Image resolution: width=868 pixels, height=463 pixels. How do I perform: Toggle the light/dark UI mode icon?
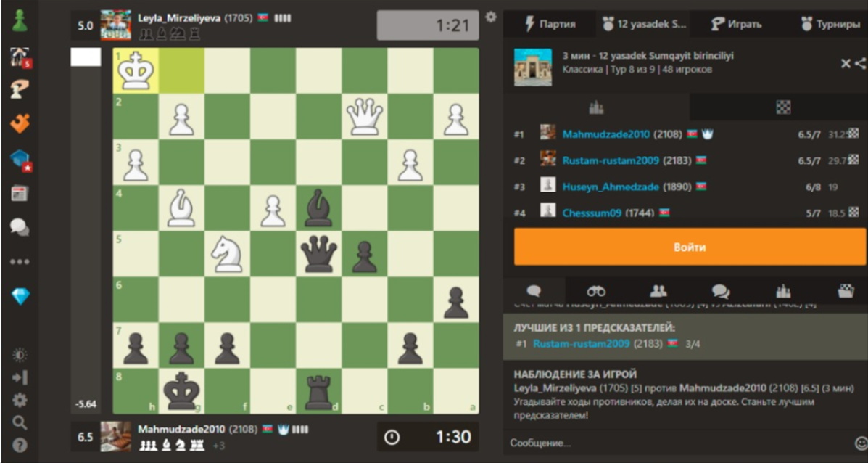[x=20, y=355]
